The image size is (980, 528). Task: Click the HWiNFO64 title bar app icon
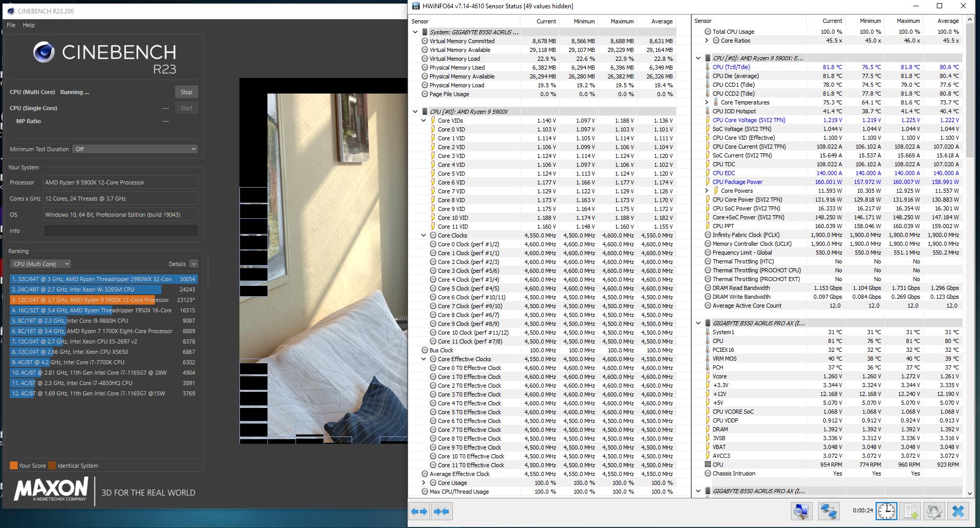point(415,6)
